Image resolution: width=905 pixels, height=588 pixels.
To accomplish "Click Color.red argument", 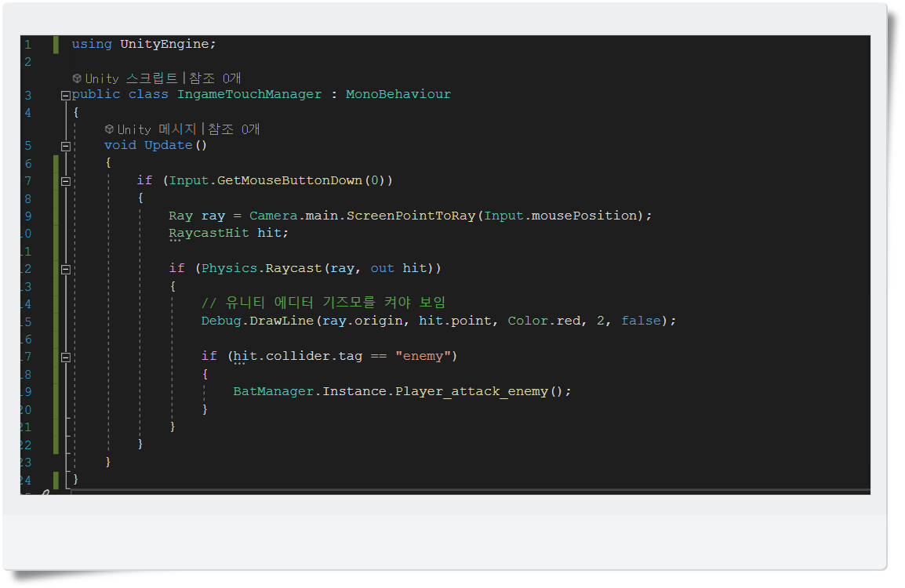I will (543, 321).
